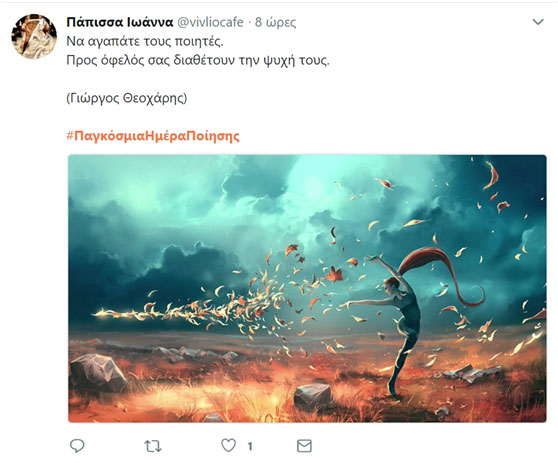Screen dimensions: 558x463
Task: Follow the #ΠαγκόσμιαΗμέραΠοίησης hashtag
Action: click(x=153, y=136)
